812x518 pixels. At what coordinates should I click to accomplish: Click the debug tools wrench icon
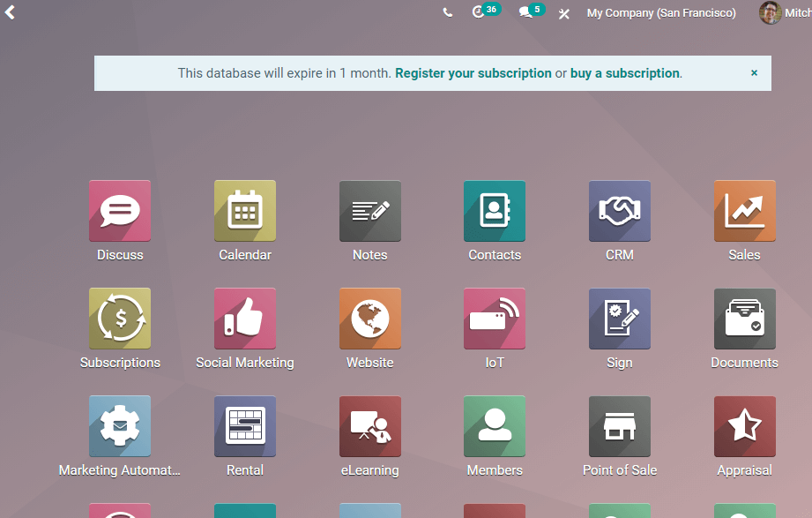pyautogui.click(x=564, y=13)
